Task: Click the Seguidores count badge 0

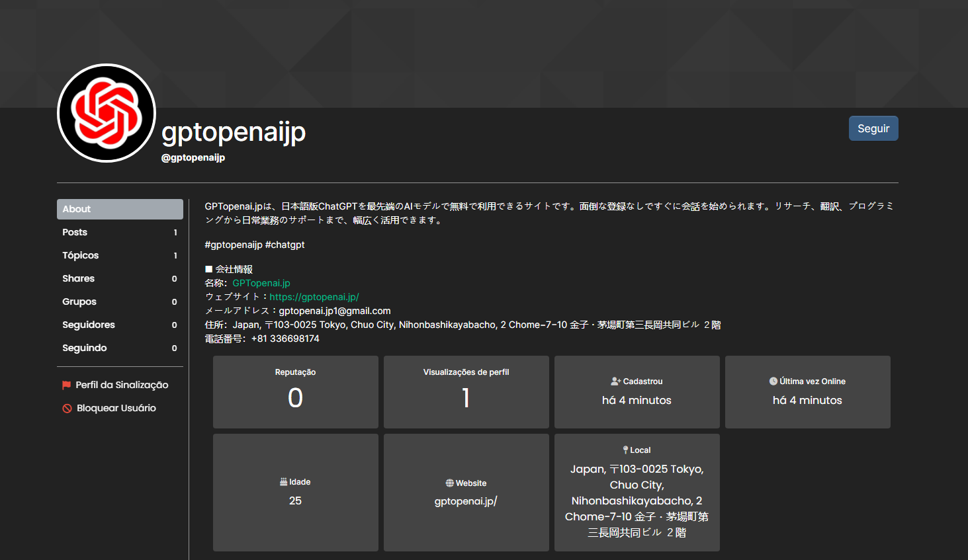Action: 175,325
